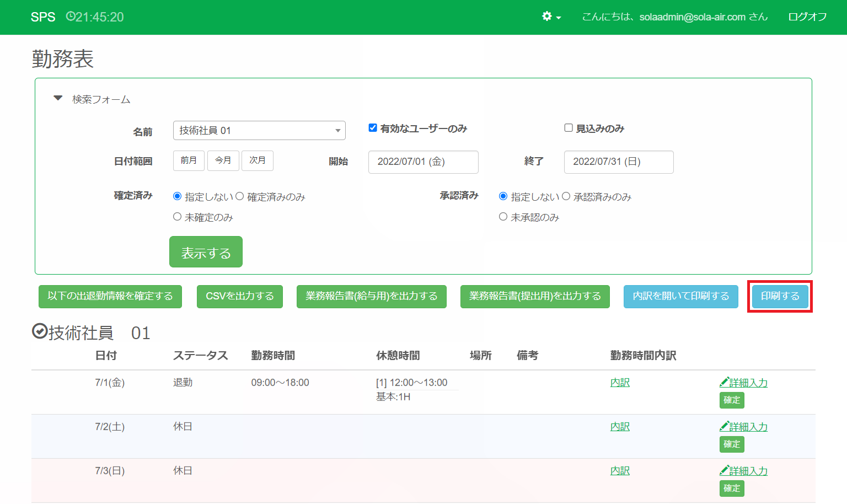Uncheck the 有効なユーザーのみ checkbox
Image resolution: width=847 pixels, height=504 pixels.
click(x=373, y=128)
